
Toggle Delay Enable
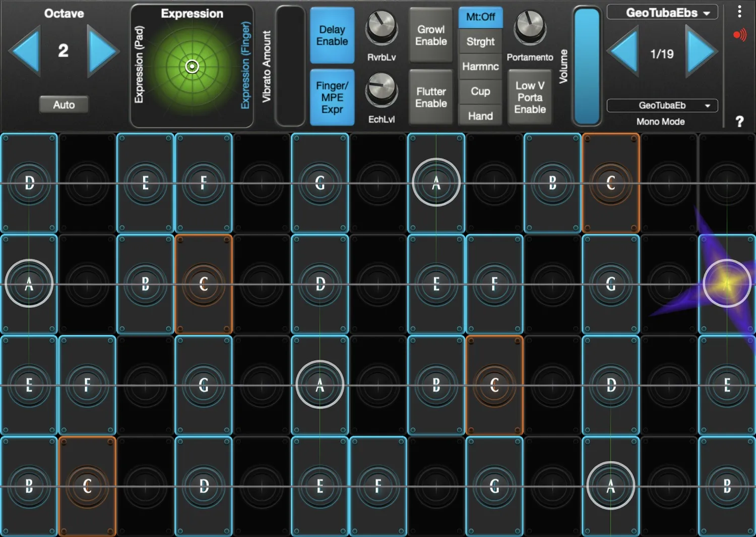click(332, 35)
